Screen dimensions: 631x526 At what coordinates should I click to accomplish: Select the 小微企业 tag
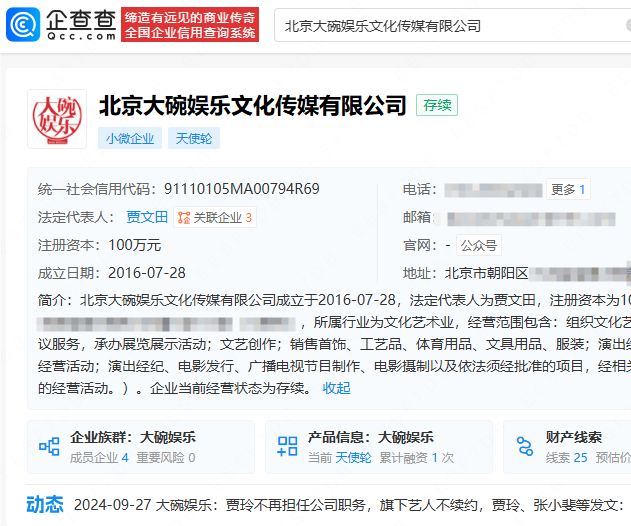tap(130, 138)
